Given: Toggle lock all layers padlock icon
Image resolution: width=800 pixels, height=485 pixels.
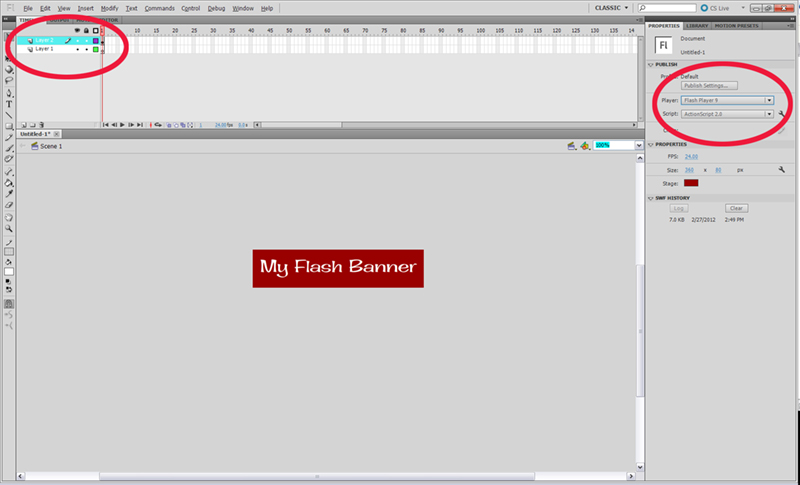Looking at the screenshot, I should coord(87,31).
